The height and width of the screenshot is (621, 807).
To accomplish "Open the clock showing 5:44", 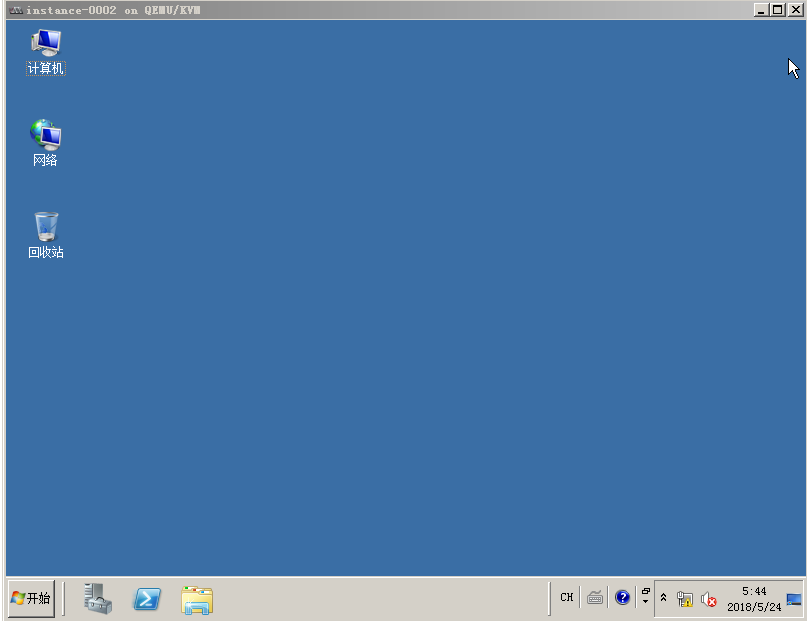I will (754, 599).
